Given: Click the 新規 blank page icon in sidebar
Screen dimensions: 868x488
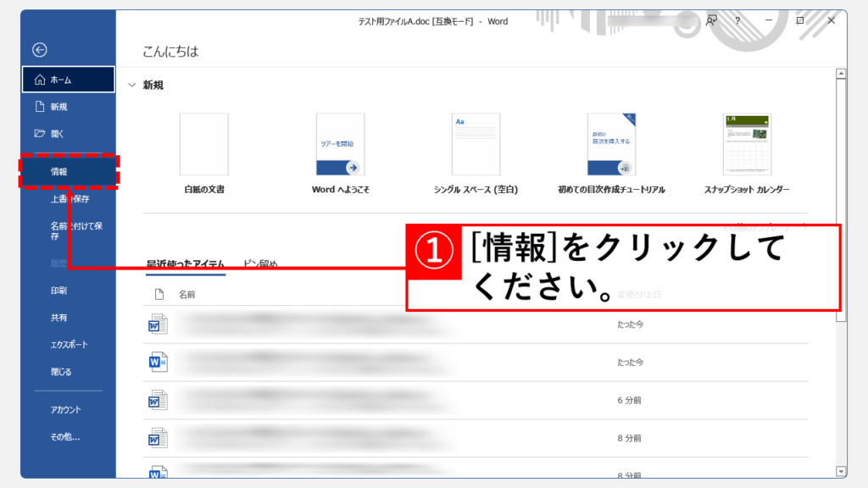Looking at the screenshot, I should [x=39, y=107].
